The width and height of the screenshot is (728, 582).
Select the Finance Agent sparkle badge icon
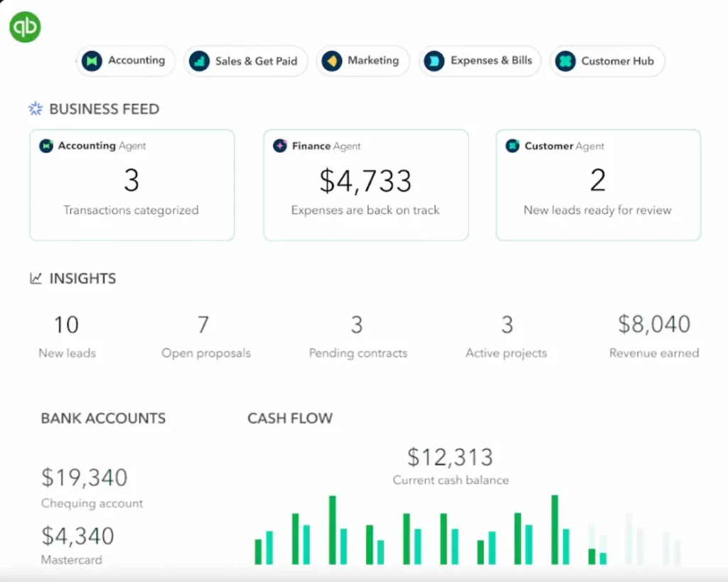[281, 146]
